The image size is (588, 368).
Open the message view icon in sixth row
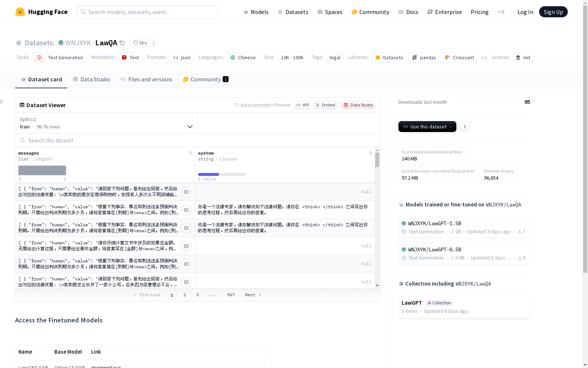click(186, 282)
